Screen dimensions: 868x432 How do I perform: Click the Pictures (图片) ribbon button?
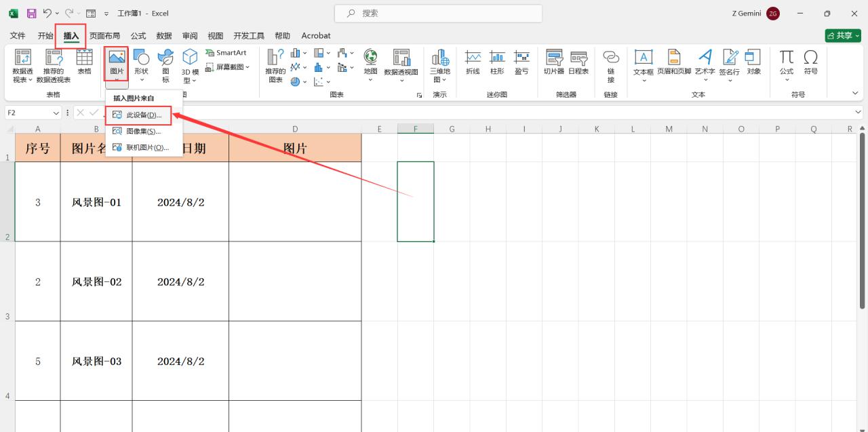tap(117, 64)
